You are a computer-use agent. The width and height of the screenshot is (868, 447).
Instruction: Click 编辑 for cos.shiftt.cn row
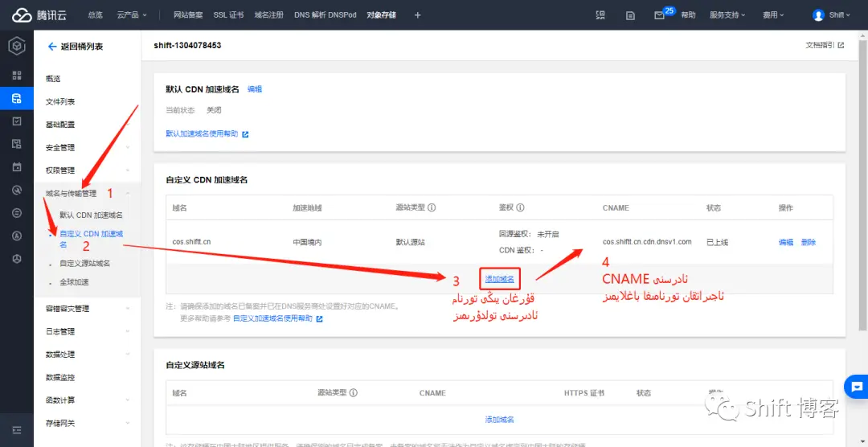pos(786,242)
